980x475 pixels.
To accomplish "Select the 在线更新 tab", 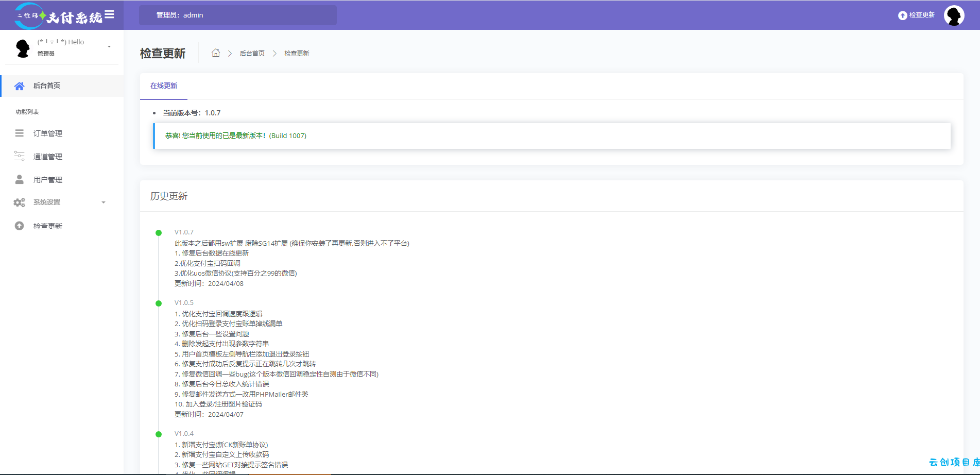I will pyautogui.click(x=164, y=86).
